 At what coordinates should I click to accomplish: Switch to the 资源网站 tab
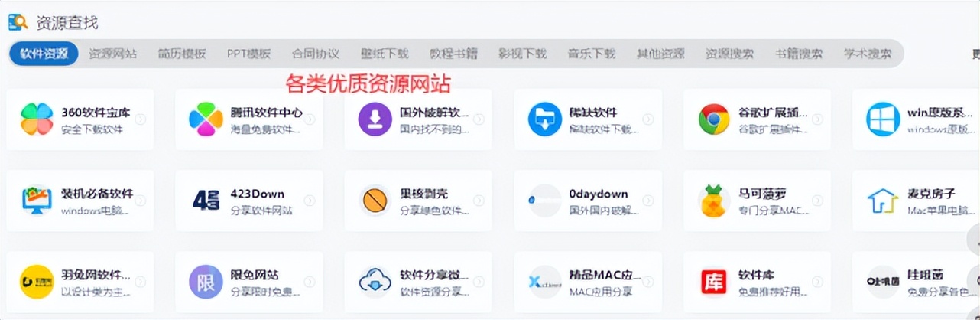coord(113,54)
